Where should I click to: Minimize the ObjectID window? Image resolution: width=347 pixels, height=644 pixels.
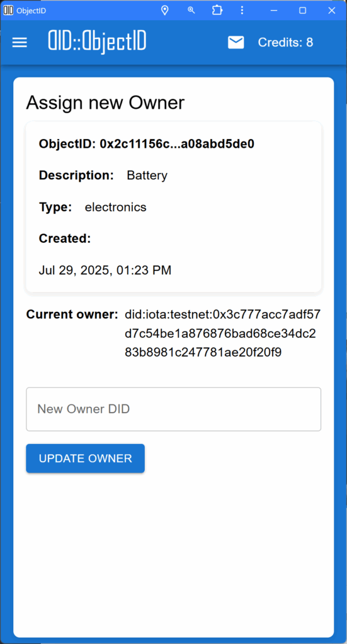tap(274, 11)
